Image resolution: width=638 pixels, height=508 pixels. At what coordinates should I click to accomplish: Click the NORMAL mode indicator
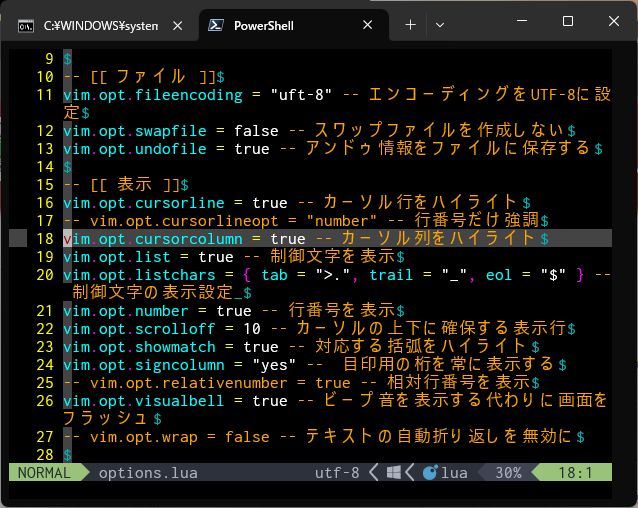coord(44,472)
